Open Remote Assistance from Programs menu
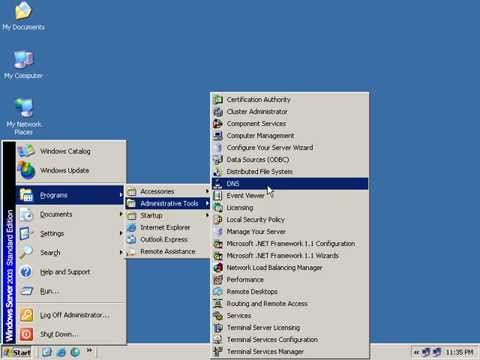 point(168,251)
